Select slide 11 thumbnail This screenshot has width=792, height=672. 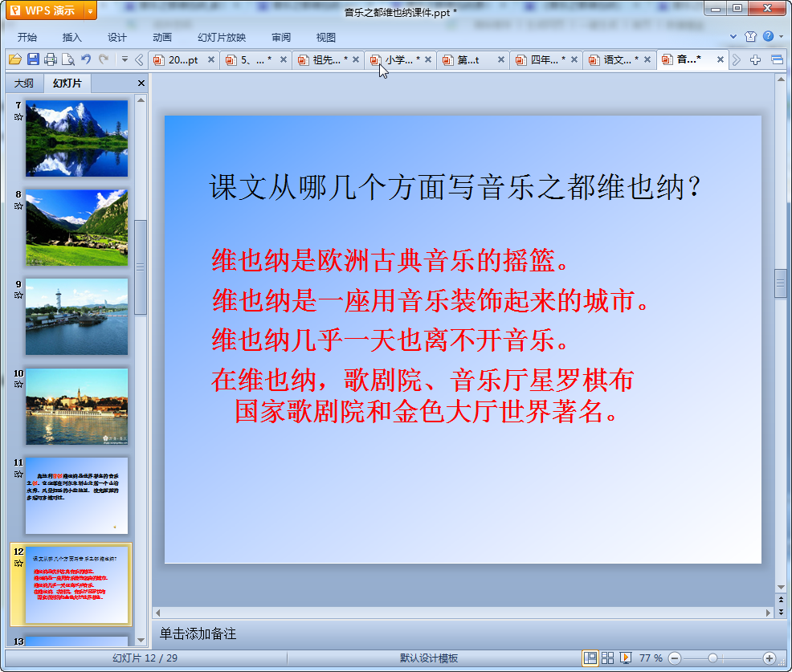point(77,496)
